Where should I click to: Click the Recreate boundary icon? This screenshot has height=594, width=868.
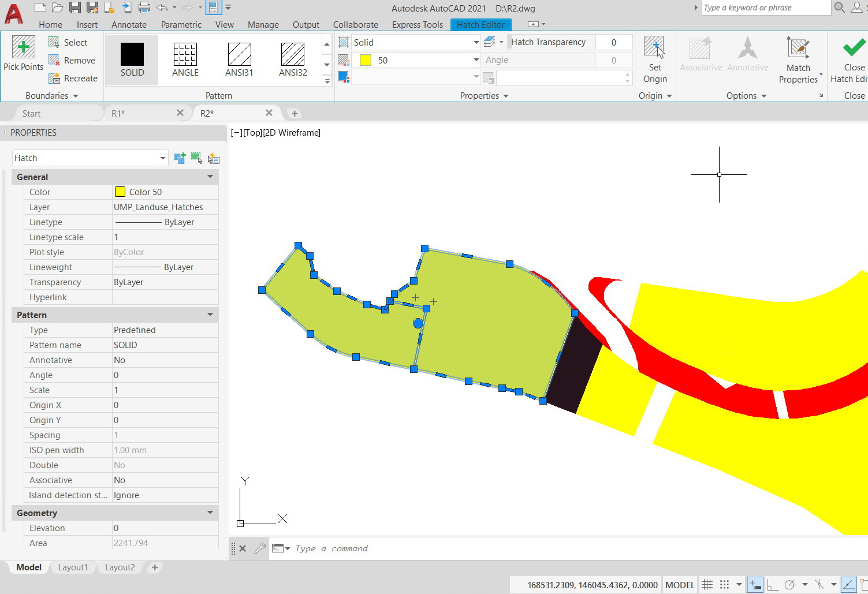[54, 79]
